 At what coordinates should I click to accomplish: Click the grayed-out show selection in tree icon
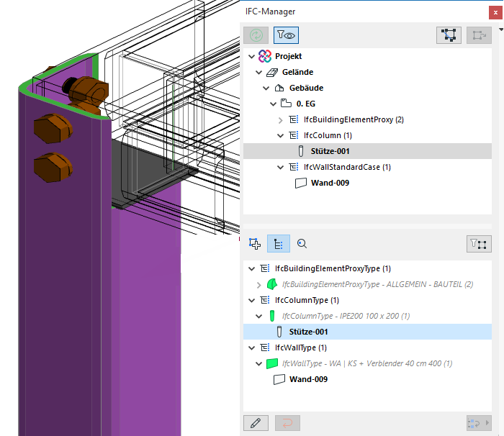[479, 35]
